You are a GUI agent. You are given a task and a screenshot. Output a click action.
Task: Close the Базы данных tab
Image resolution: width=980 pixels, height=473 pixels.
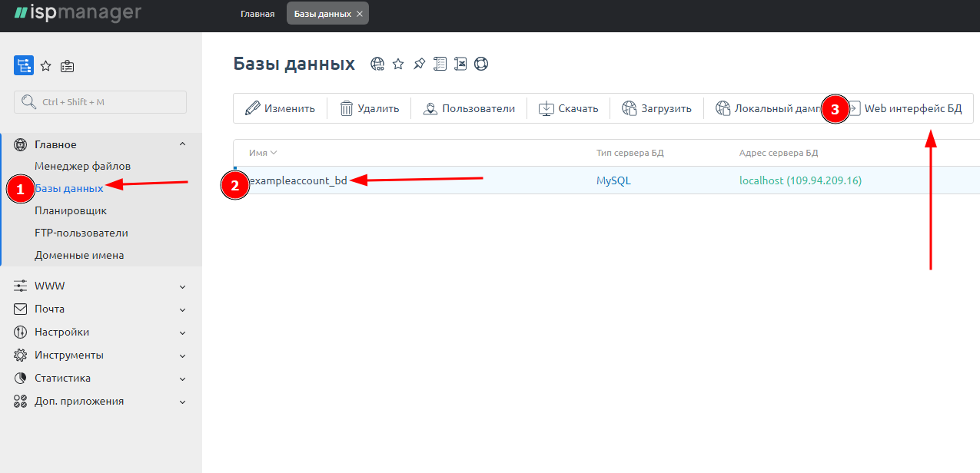pos(360,14)
